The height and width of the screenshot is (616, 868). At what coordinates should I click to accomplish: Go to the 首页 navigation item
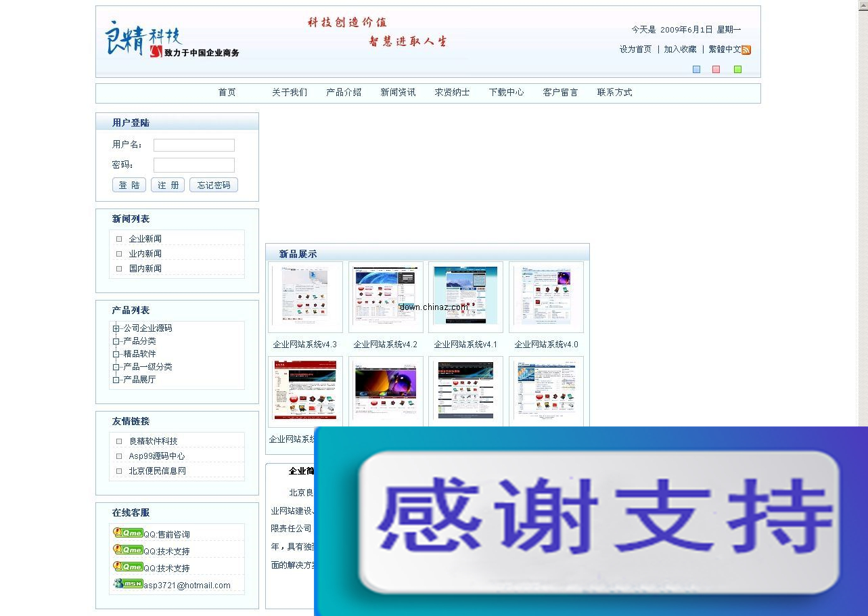point(227,93)
